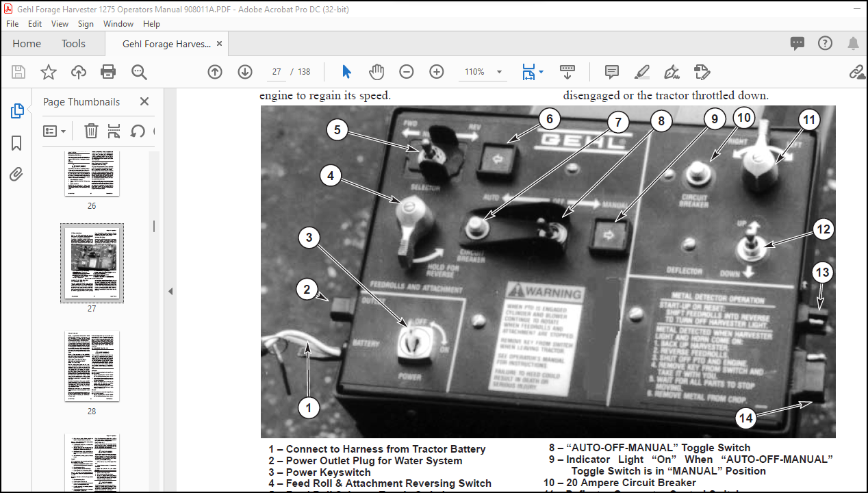Open the Sign menu

tap(86, 23)
